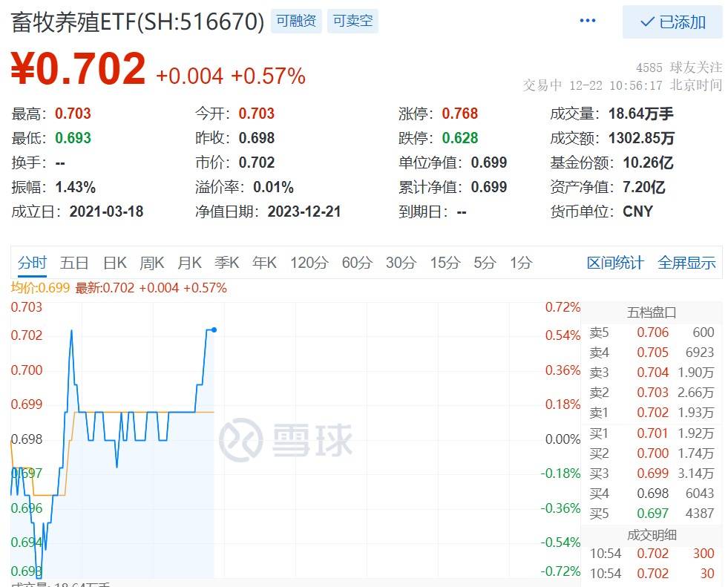Open the three-dot more options menu
Viewport: 728px width, 587px height.
pos(587,21)
